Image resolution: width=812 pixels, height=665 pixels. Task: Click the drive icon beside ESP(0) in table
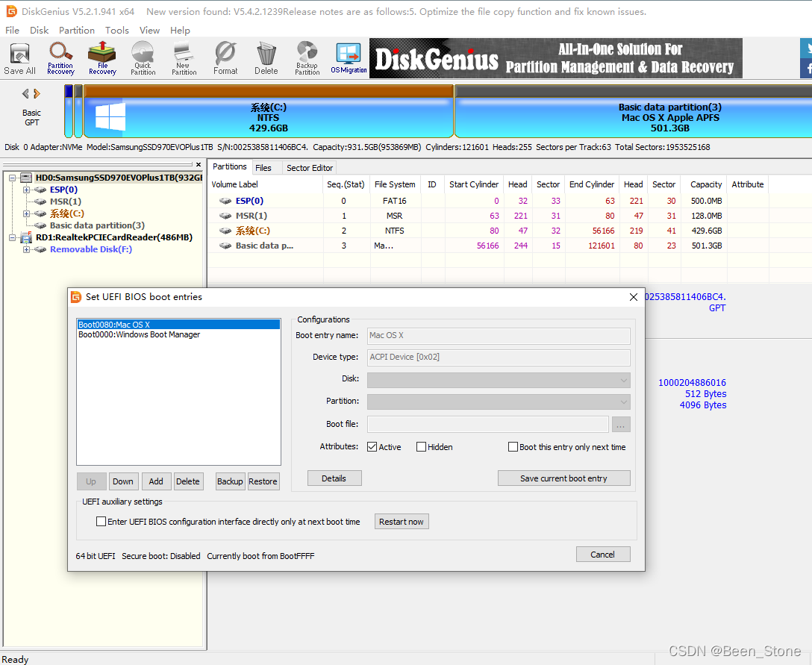coord(225,201)
